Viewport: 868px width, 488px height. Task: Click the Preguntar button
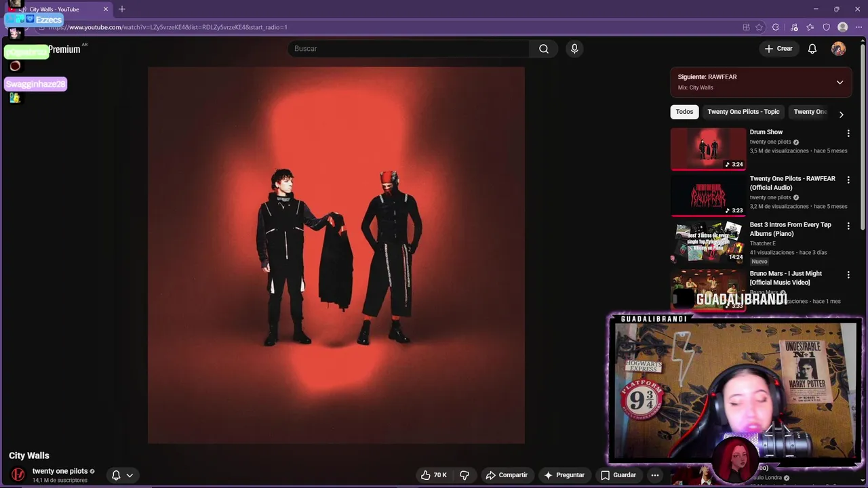pos(564,475)
